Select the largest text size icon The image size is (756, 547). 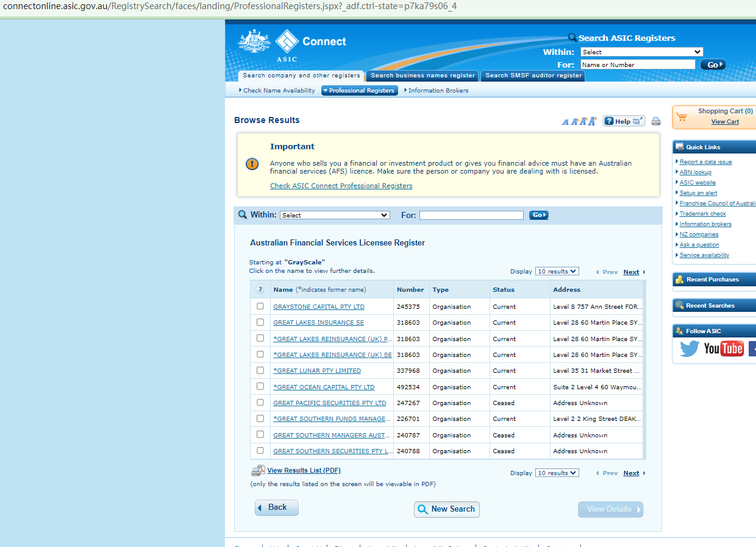click(x=592, y=121)
